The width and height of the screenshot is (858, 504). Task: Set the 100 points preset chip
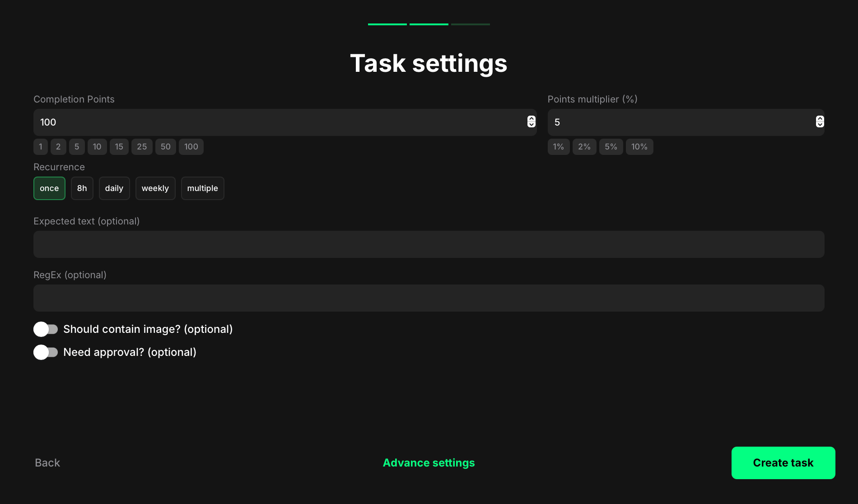click(x=191, y=147)
